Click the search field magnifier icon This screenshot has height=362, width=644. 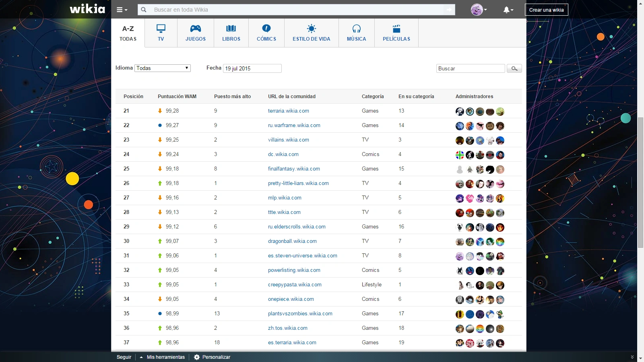[x=144, y=10]
